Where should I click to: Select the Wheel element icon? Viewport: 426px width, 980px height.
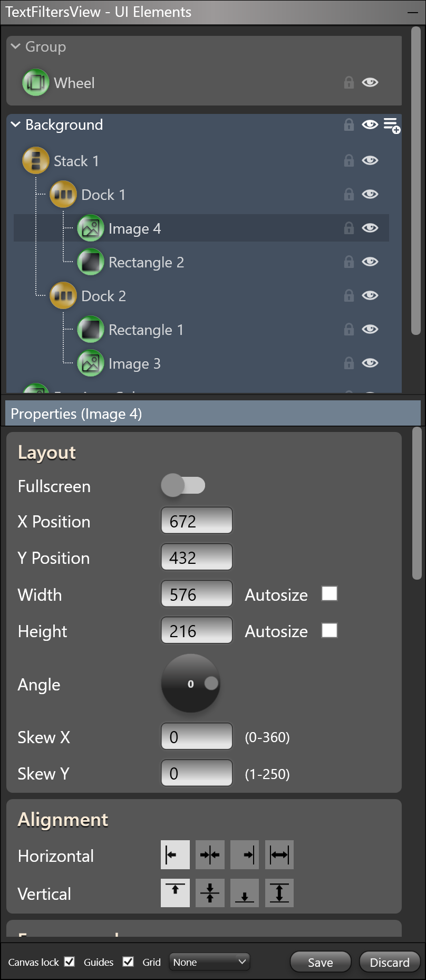point(36,83)
